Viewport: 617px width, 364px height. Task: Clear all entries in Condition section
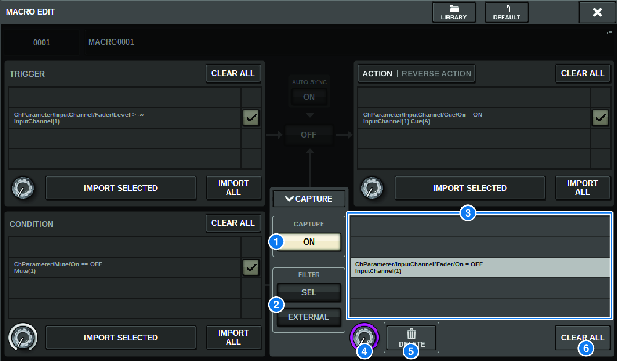233,223
